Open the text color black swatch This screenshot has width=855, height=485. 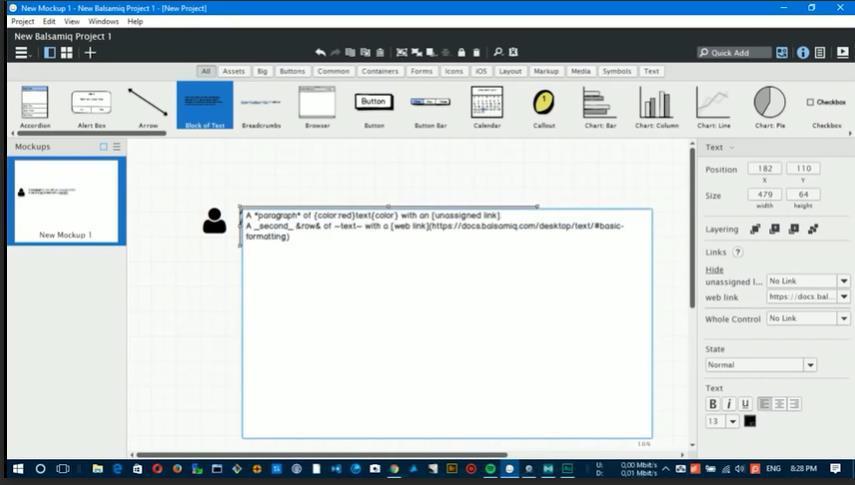[x=750, y=421]
